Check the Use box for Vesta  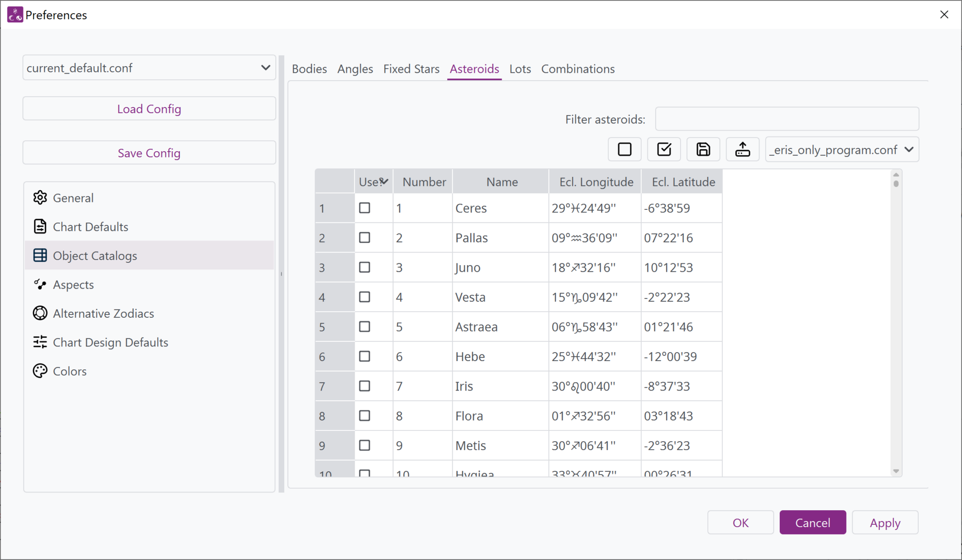coord(365,297)
